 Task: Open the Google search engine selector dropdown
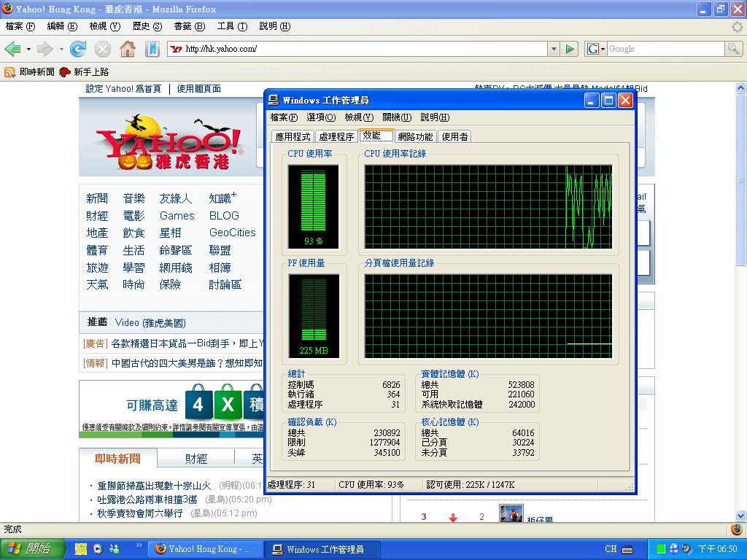pos(595,49)
